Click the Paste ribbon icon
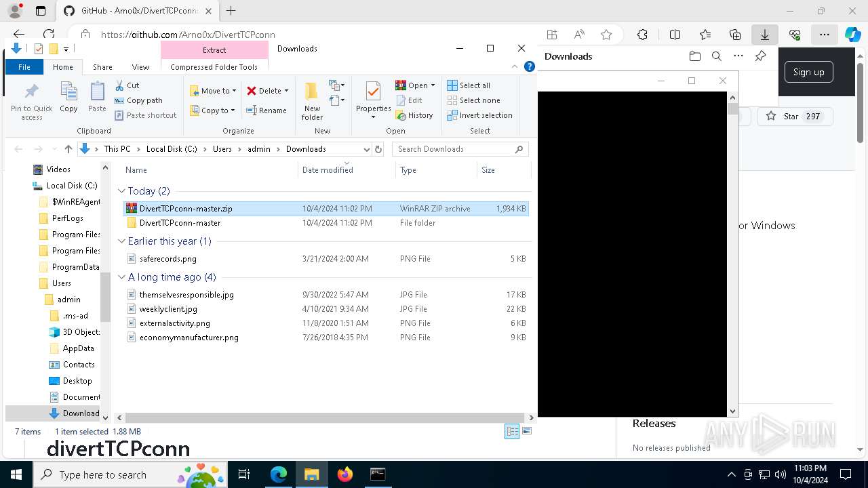The height and width of the screenshot is (488, 868). pyautogui.click(x=97, y=97)
